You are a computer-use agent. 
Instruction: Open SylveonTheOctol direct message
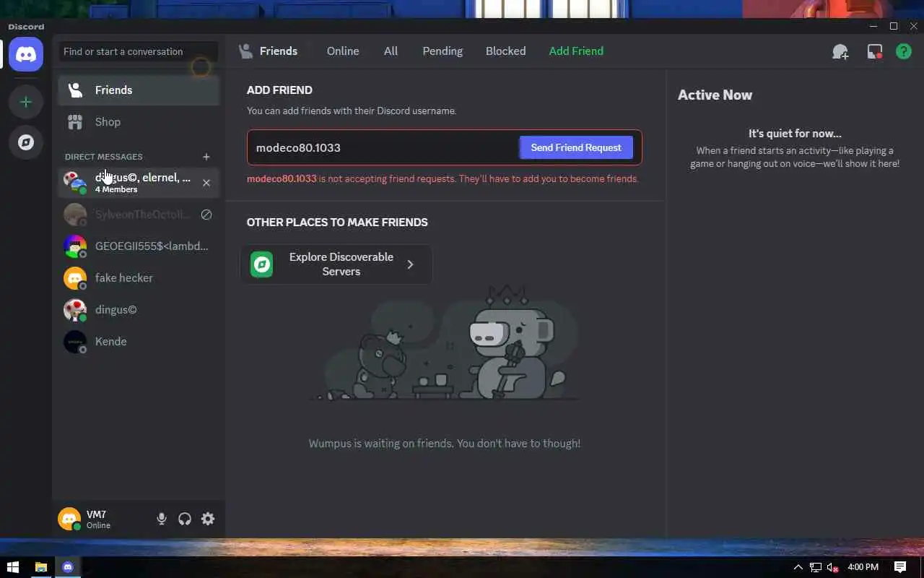(x=139, y=215)
